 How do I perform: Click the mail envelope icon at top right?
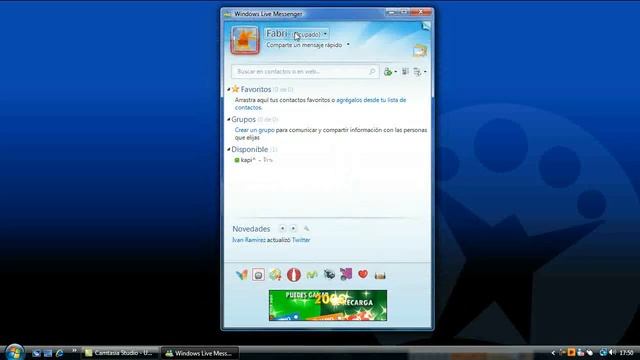pyautogui.click(x=426, y=26)
